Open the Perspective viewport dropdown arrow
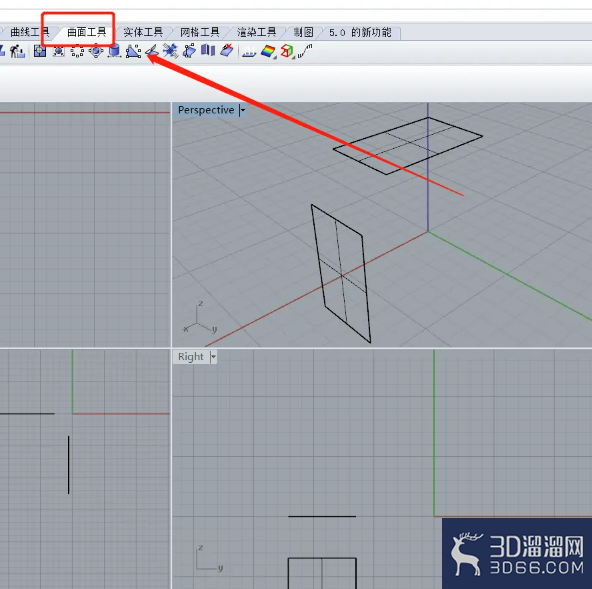 [243, 110]
